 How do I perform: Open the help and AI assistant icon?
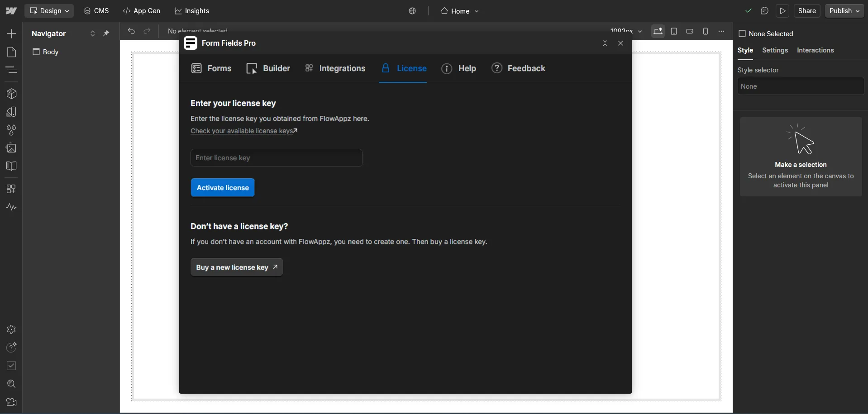pyautogui.click(x=11, y=347)
